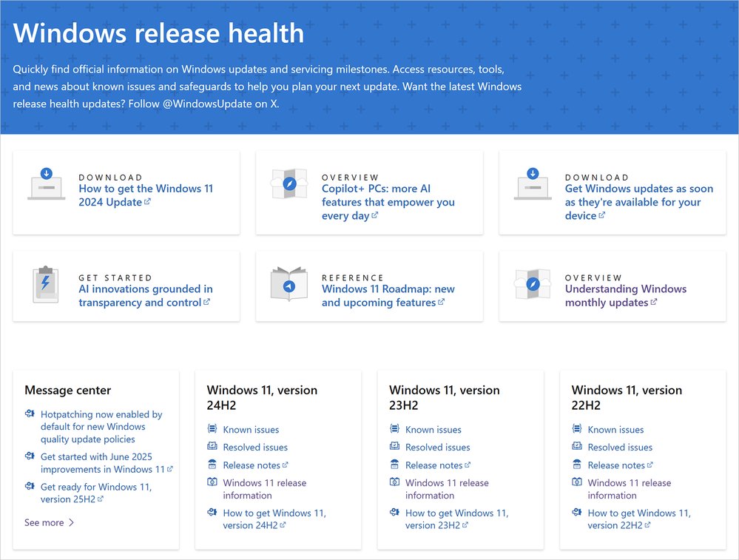The width and height of the screenshot is (739, 560).
Task: Open Known issues for version 24H2
Action: click(x=251, y=429)
